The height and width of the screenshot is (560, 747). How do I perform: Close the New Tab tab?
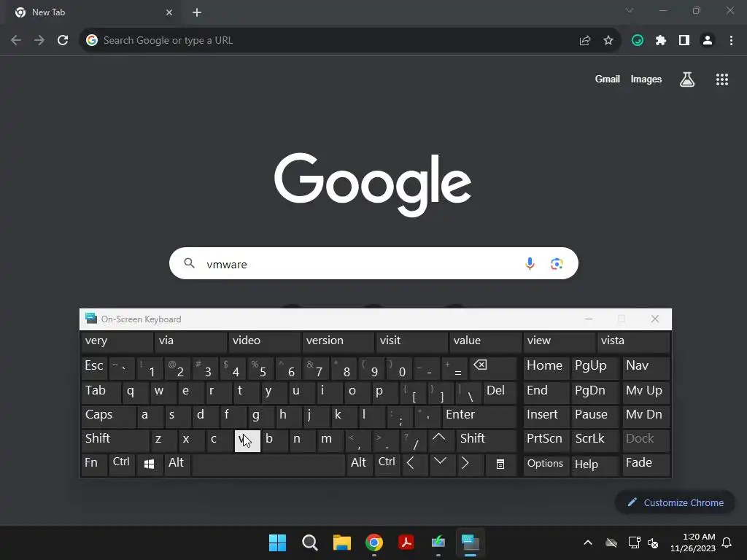tap(169, 12)
